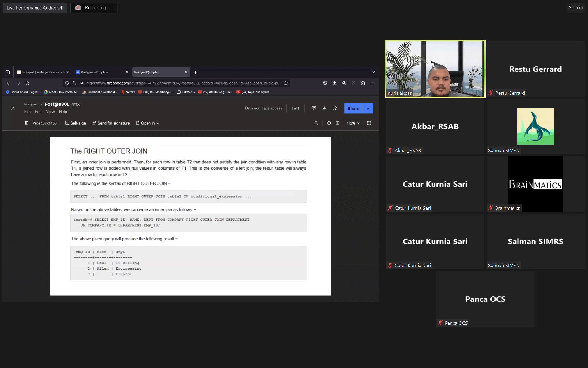Click the comments icon in Dropbox header
Screen dimensions: 588x368
pos(314,108)
